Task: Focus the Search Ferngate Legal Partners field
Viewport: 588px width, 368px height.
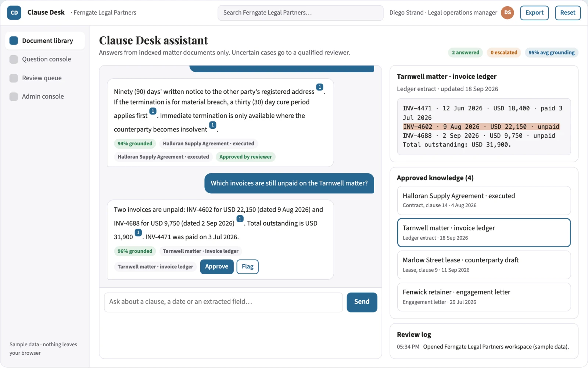Action: pyautogui.click(x=301, y=13)
